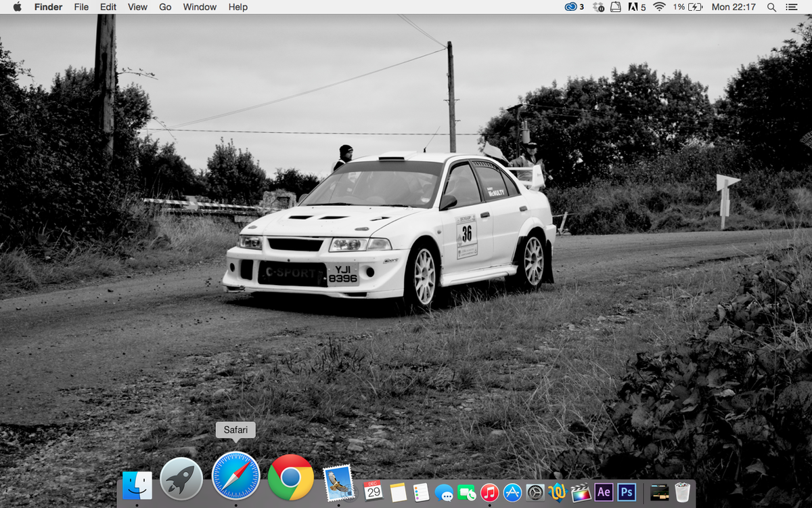Click the Adobe updates icon showing 5
The height and width of the screenshot is (508, 812).
coord(637,7)
